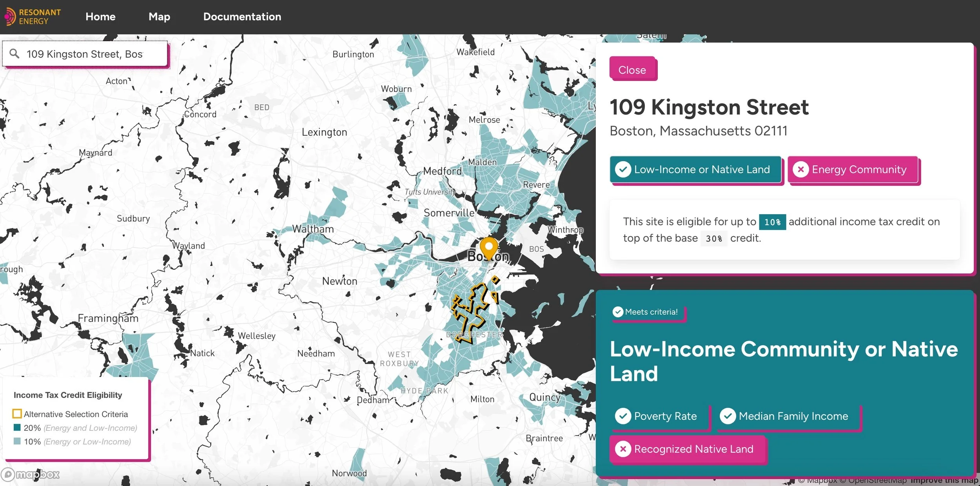Open the Home page
The image size is (980, 486).
pos(100,16)
